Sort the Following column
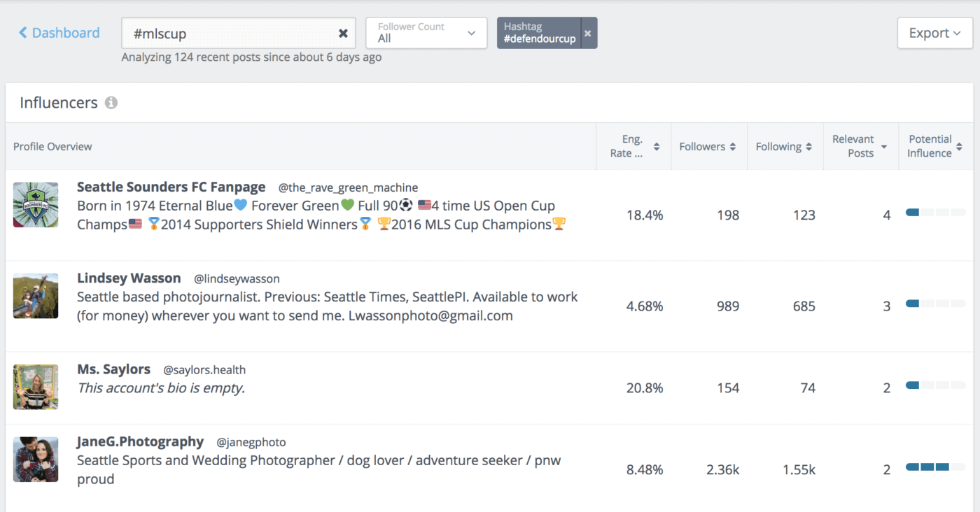This screenshot has width=980, height=512. (x=808, y=146)
